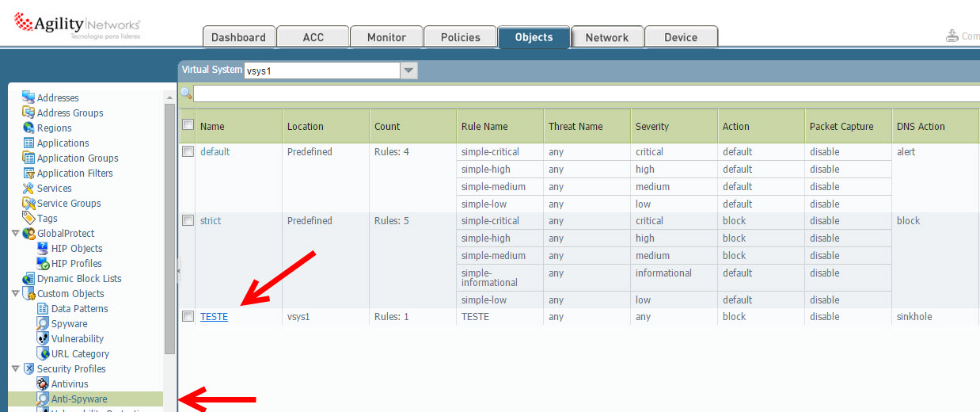Tick the strict profile checkbox

pos(188,220)
